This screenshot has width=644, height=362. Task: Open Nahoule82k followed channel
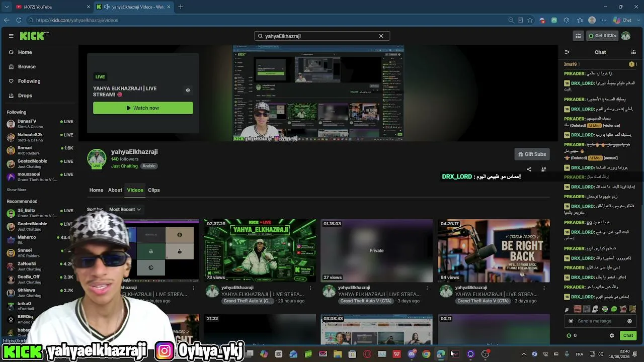point(40,137)
